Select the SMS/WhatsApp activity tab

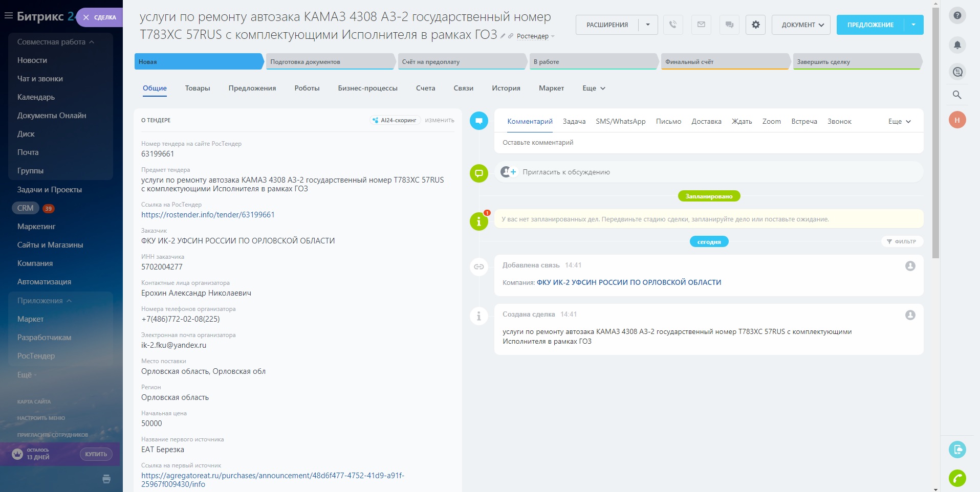621,121
